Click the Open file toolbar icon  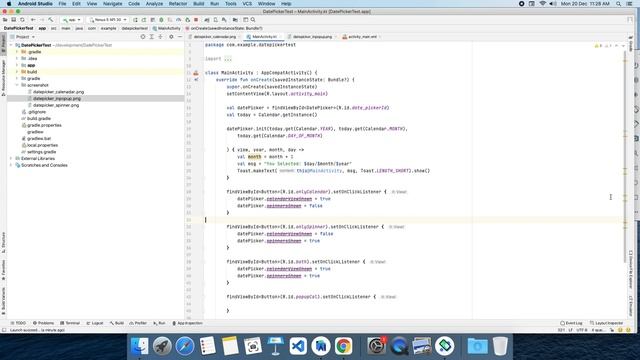5,20
